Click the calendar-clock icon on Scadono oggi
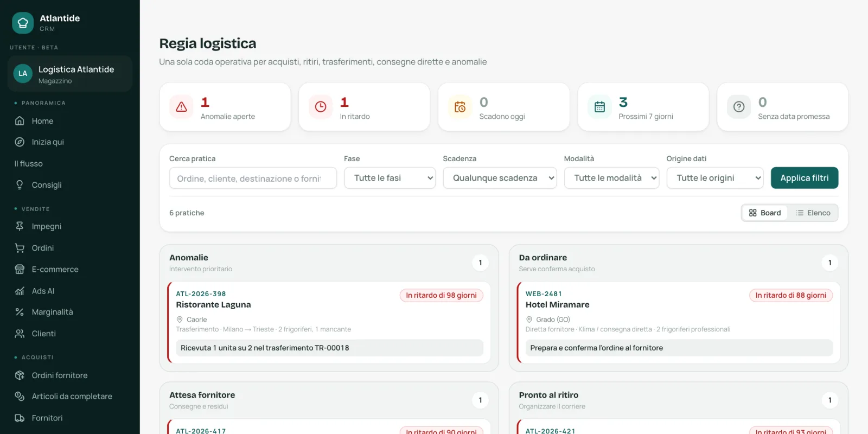This screenshot has height=434, width=868. click(x=460, y=107)
